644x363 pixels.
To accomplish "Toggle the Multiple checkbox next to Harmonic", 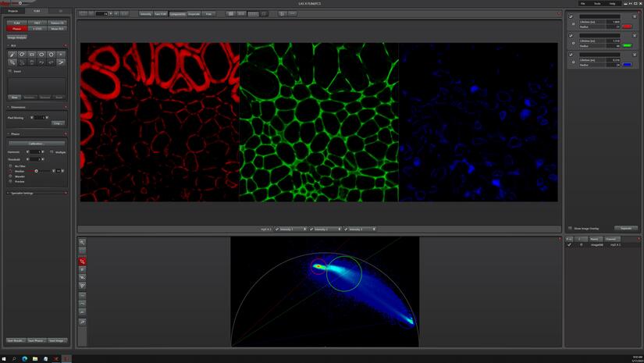I will click(52, 152).
